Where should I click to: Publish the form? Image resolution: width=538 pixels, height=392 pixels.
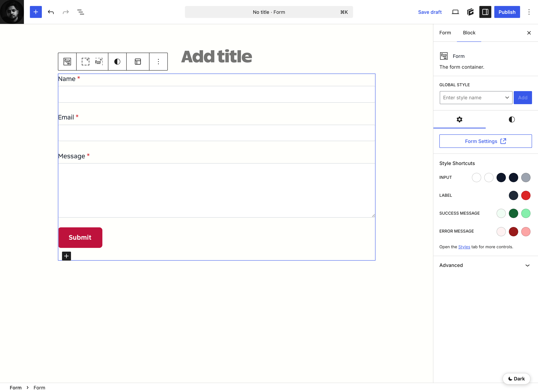[507, 12]
